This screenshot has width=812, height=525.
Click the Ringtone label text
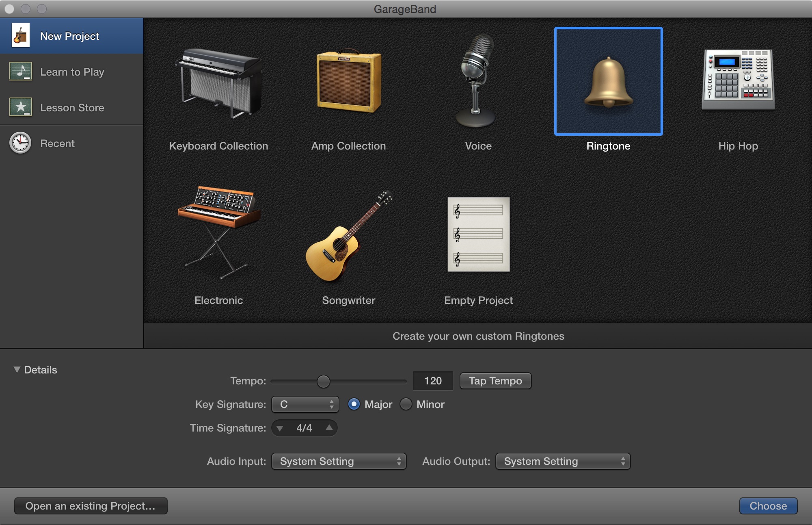[x=608, y=146]
